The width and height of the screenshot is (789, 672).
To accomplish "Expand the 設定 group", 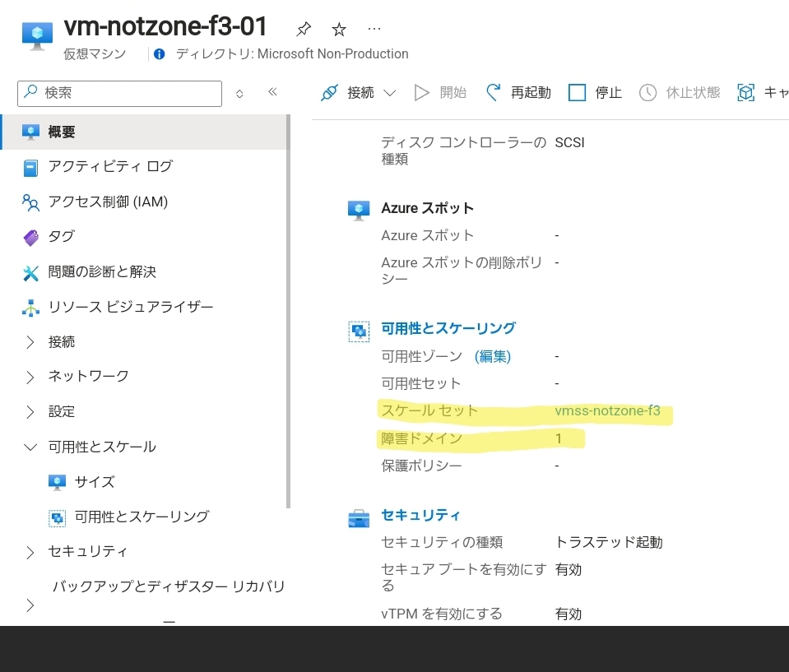I will pyautogui.click(x=30, y=412).
